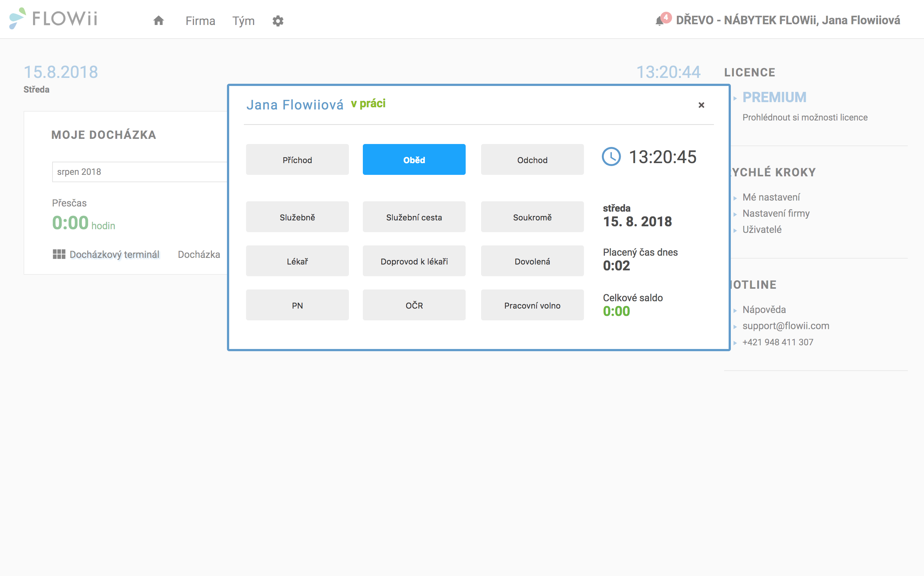Click the Placený čas dnes value 0:02
Screen dimensions: 924x576
pos(616,266)
